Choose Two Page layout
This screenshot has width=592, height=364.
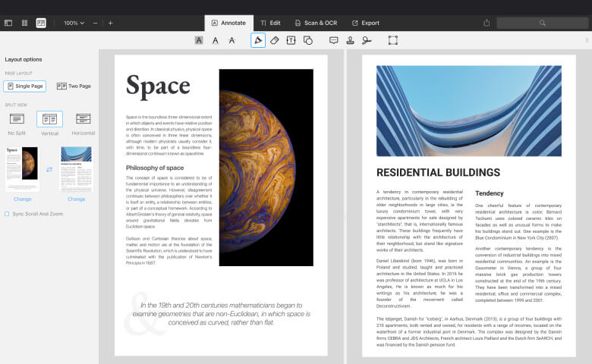(x=74, y=86)
